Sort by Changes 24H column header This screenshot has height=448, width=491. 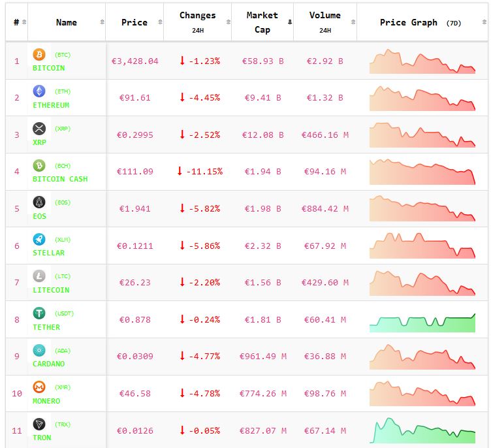[x=197, y=22]
